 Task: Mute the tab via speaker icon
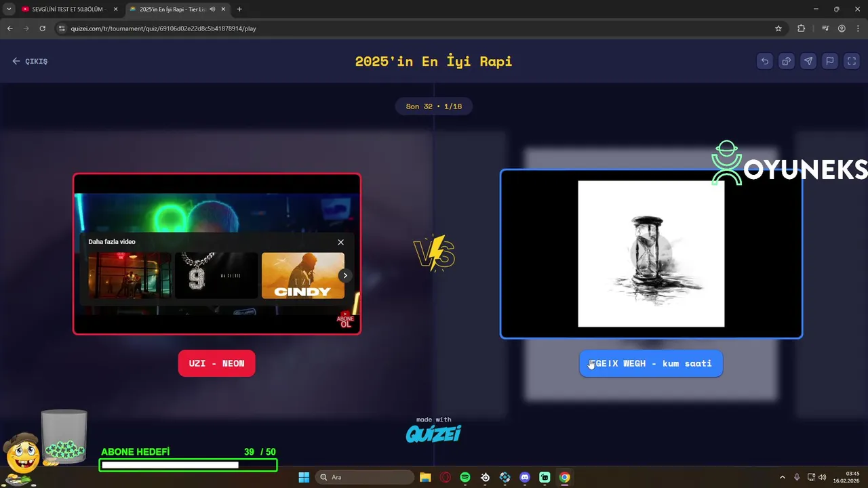pyautogui.click(x=212, y=9)
